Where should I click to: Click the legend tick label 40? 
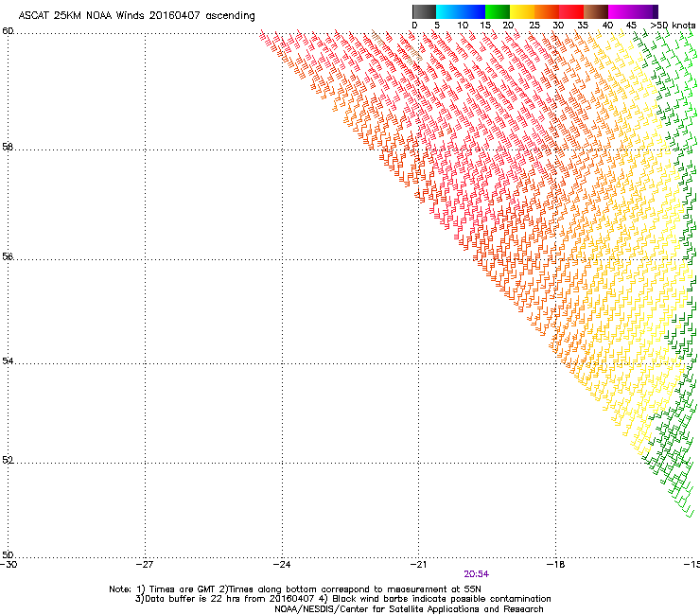pos(607,26)
